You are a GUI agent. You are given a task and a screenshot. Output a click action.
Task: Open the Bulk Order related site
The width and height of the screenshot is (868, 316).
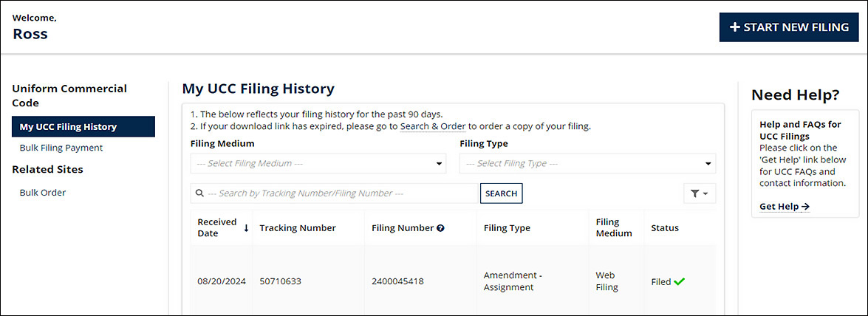click(x=43, y=193)
